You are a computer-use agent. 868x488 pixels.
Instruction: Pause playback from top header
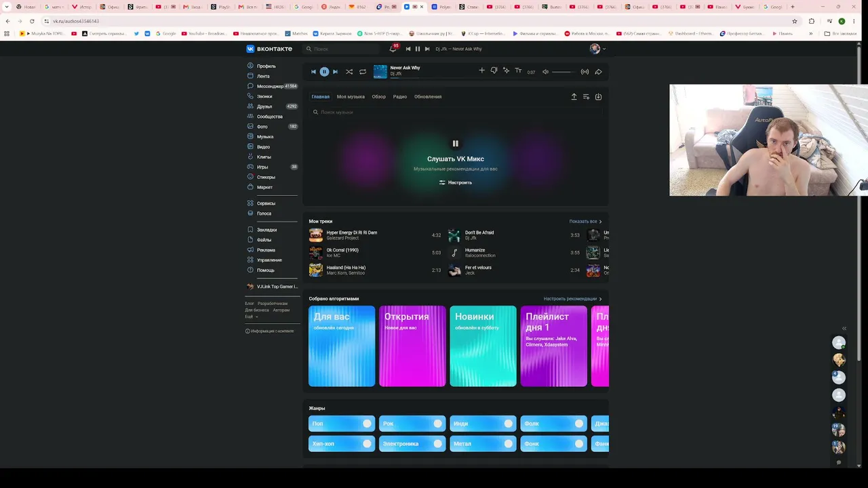pyautogui.click(x=418, y=49)
